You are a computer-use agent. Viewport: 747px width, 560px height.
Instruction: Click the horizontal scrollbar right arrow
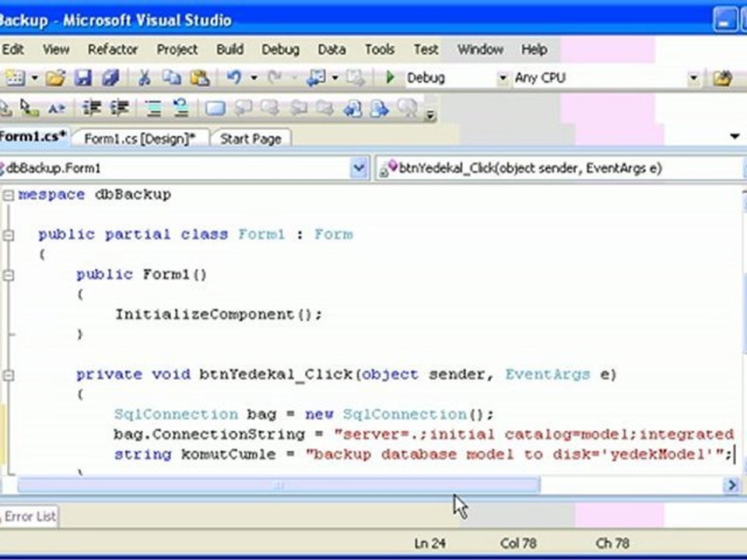(731, 485)
